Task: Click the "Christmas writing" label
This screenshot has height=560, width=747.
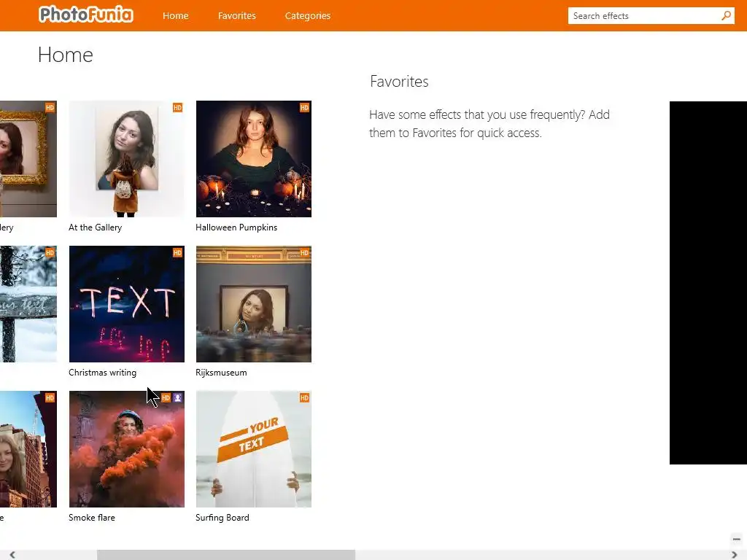Action: (x=102, y=373)
